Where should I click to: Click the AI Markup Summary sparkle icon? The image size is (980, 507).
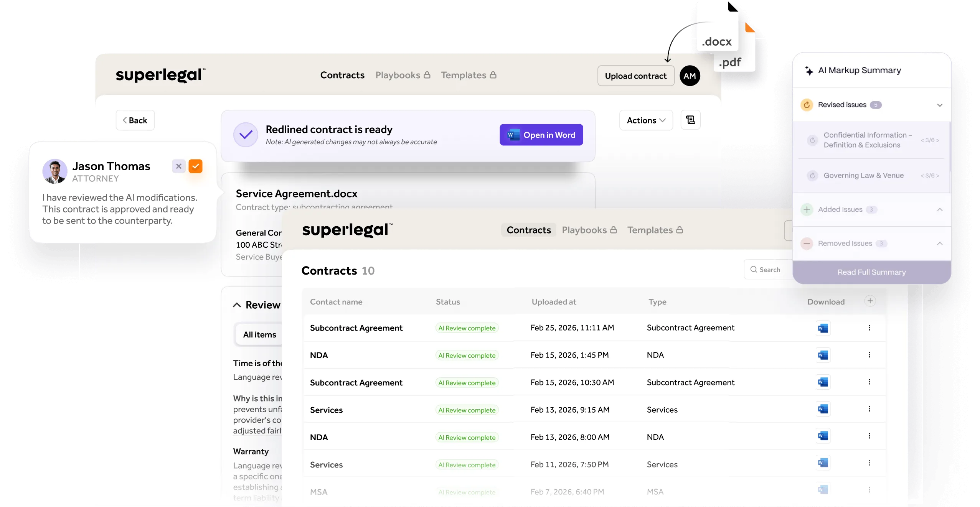click(x=809, y=71)
